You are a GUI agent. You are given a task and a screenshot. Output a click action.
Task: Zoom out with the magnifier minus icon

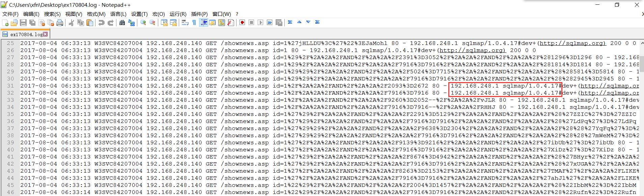(x=152, y=23)
